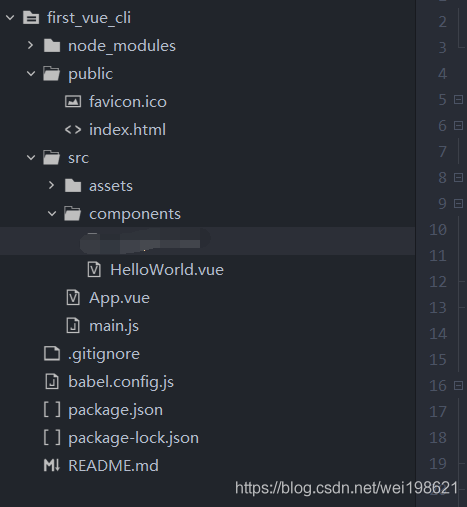Toggle code fold at line 8
The width and height of the screenshot is (467, 507).
tap(459, 177)
